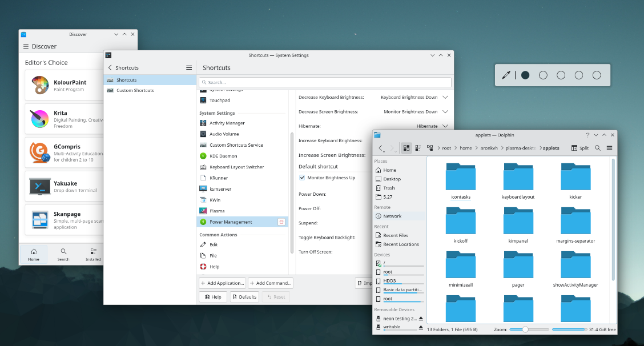
Task: Click the home breadcrumb in Dolphin
Action: pyautogui.click(x=466, y=148)
